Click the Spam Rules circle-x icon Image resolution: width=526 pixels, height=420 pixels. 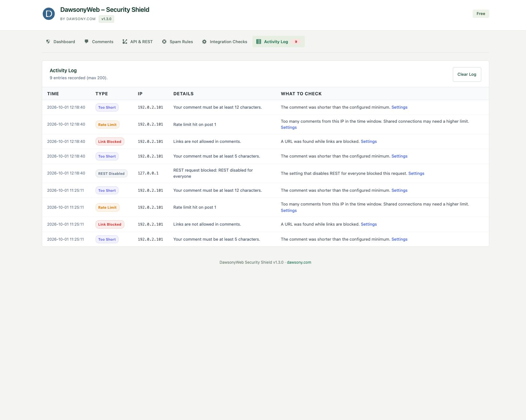(164, 42)
